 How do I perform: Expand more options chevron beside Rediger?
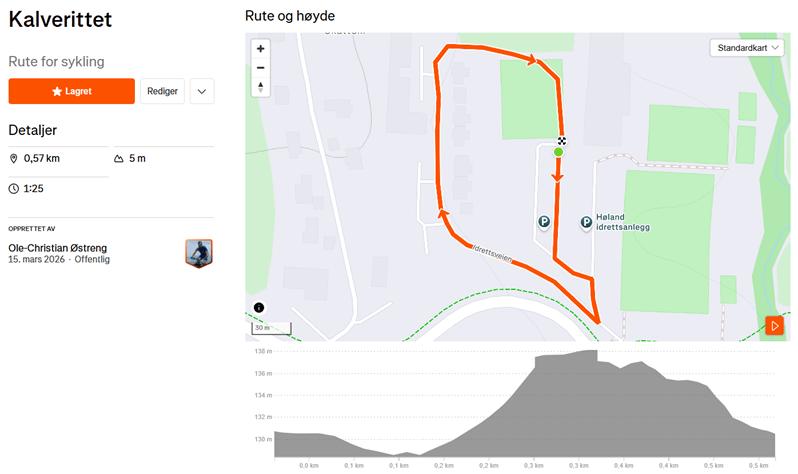click(202, 91)
